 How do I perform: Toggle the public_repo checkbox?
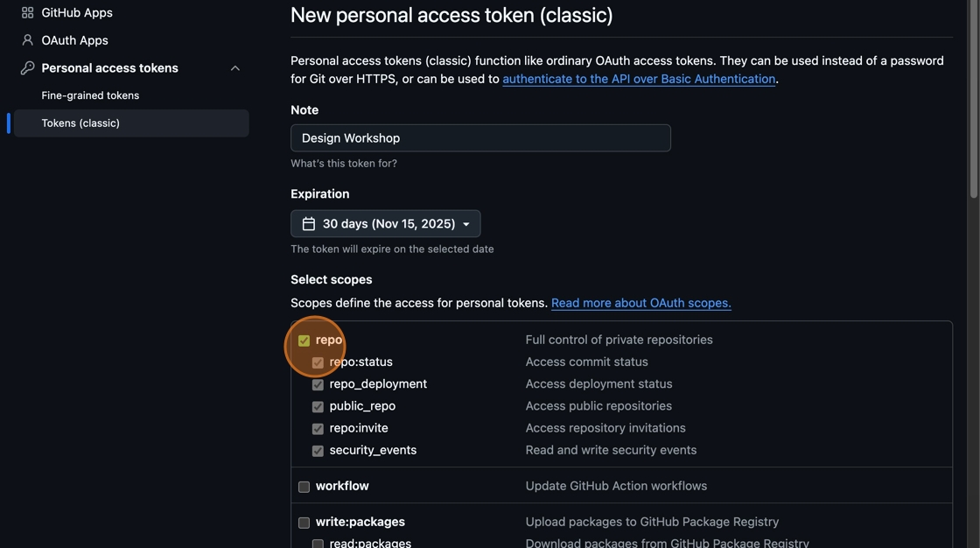(318, 407)
